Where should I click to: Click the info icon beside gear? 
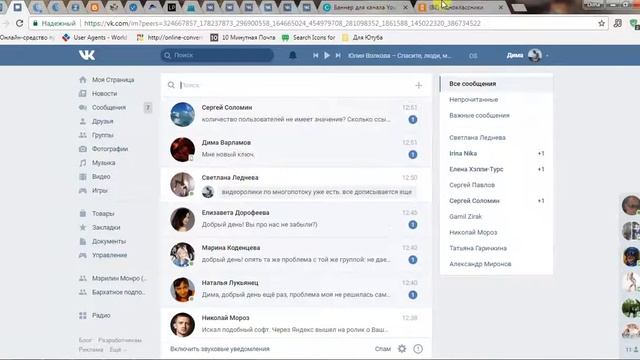(418, 349)
